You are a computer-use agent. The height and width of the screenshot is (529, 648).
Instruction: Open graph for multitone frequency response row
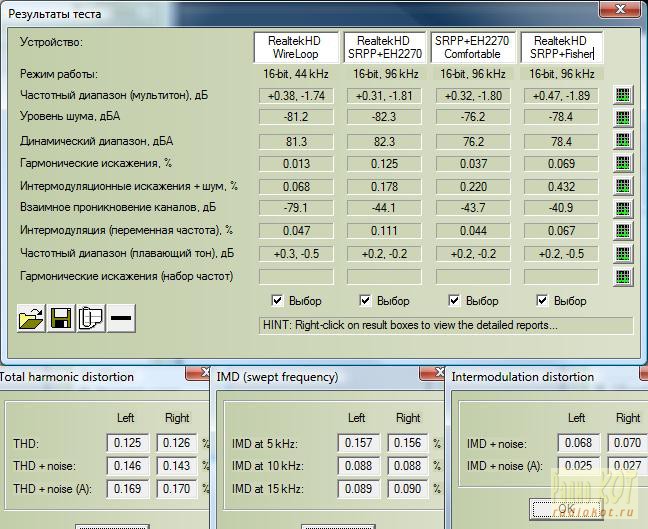point(622,95)
